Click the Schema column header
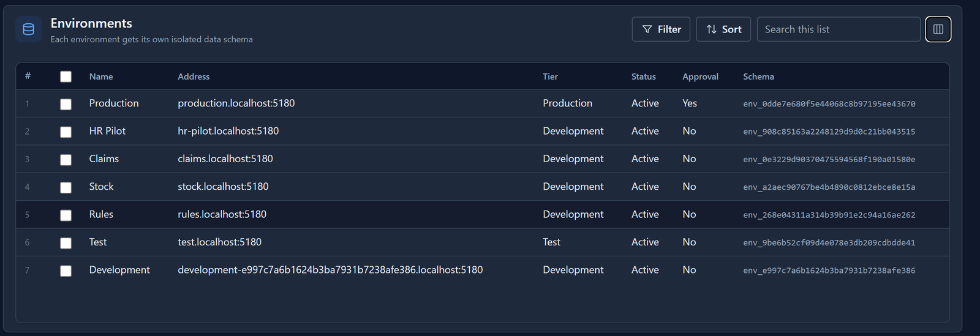The width and height of the screenshot is (980, 336). 758,77
